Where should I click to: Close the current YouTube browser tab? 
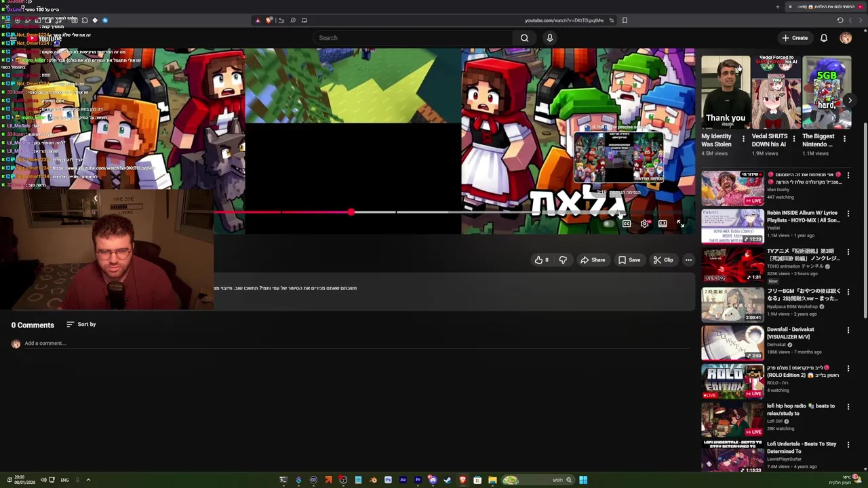790,7
